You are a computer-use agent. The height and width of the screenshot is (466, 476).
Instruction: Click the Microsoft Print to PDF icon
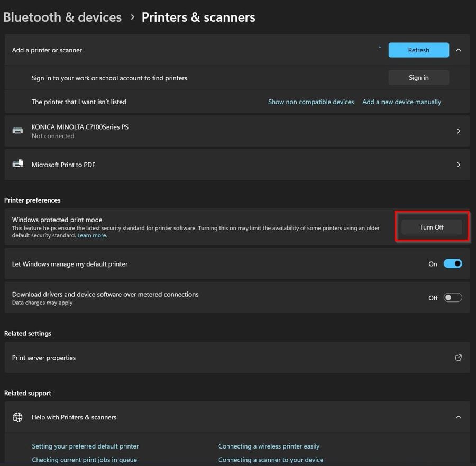point(18,165)
